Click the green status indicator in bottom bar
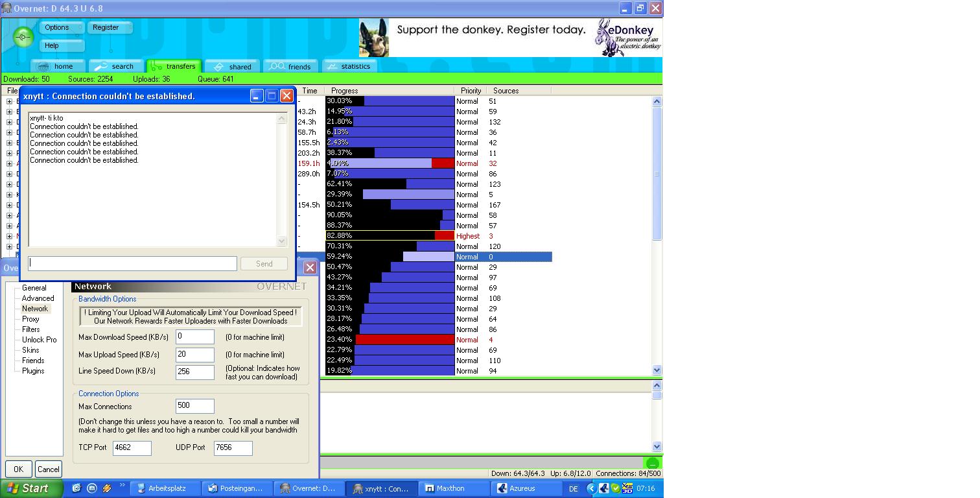This screenshot has height=498, width=980. (x=652, y=462)
